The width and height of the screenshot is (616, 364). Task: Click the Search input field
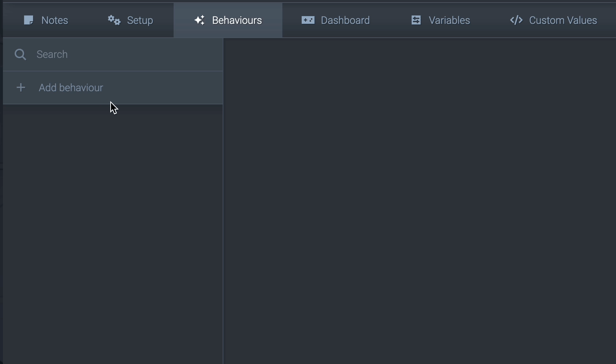(110, 54)
